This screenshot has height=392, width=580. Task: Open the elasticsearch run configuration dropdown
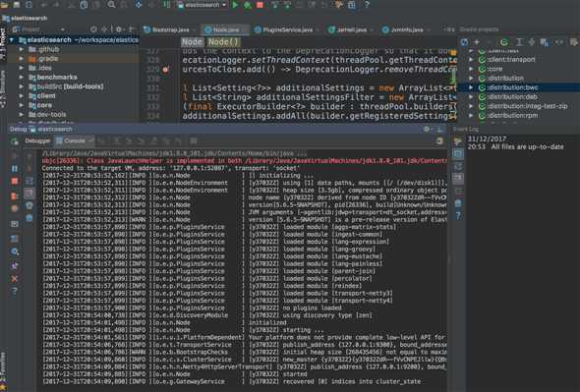click(202, 5)
